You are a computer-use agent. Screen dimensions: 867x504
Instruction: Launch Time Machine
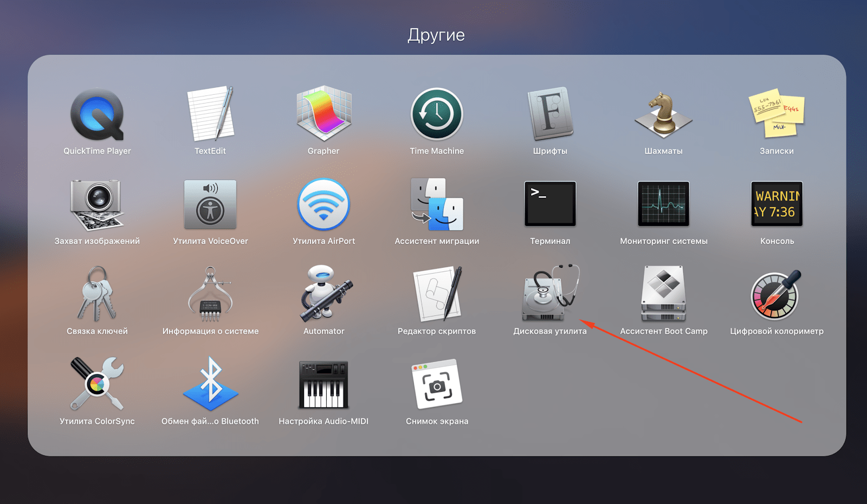point(437,115)
